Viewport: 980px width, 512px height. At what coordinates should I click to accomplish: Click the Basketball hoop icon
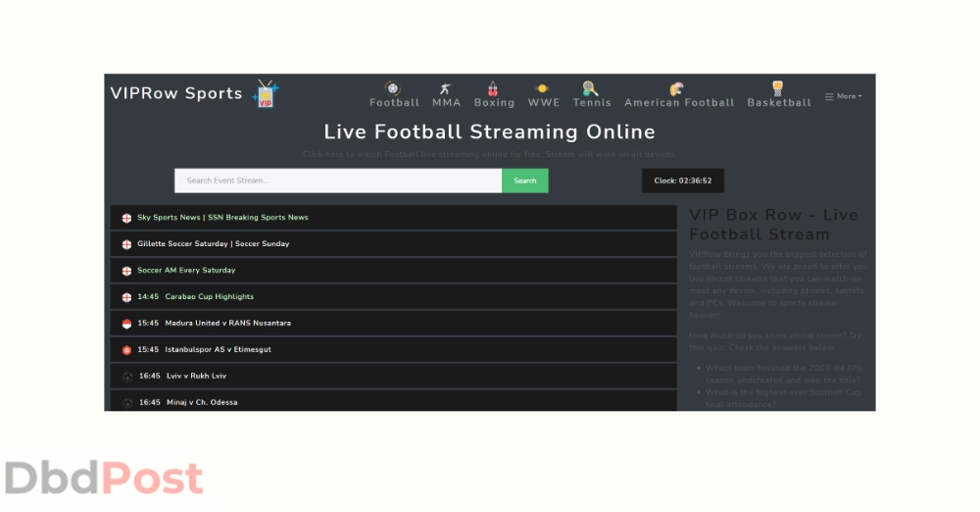point(777,88)
